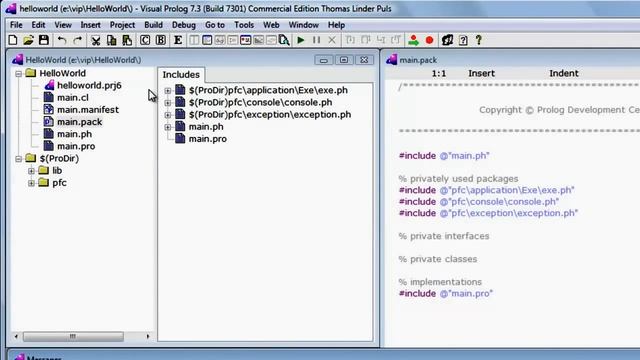The height and width of the screenshot is (360, 640).
Task: Start the program with green Run arrow
Action: [301, 40]
